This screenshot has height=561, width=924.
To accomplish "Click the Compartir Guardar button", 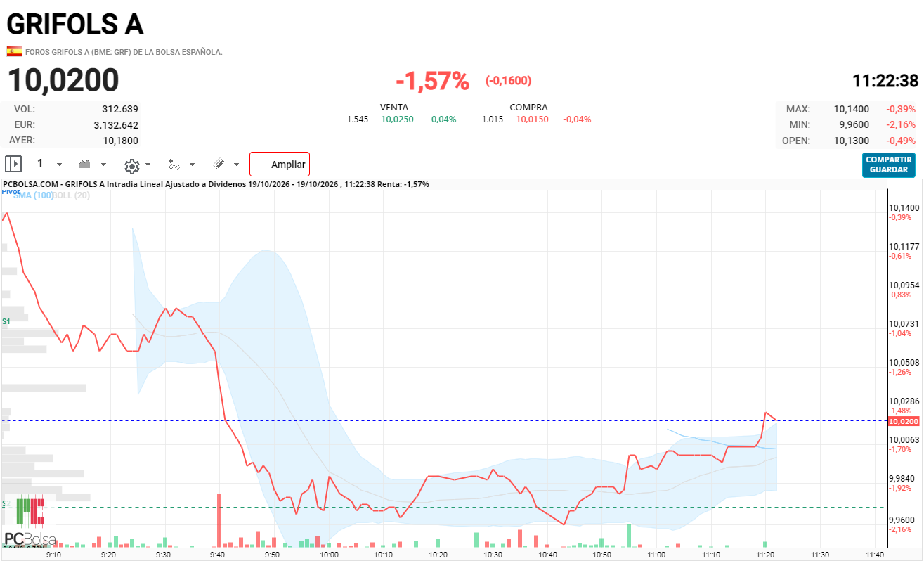I will (x=889, y=165).
